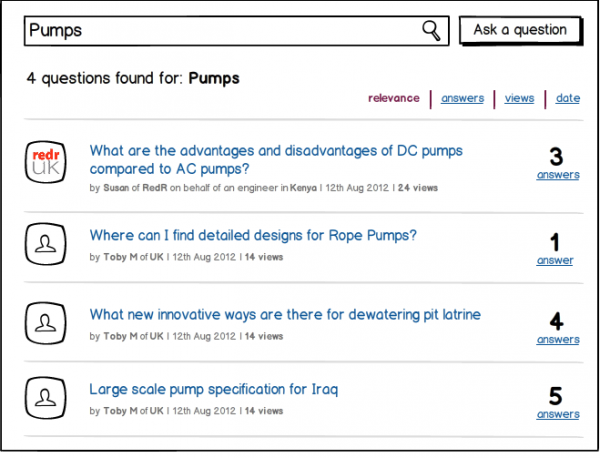Select user avatar beside Rope Pumps question
The image size is (600, 458).
tap(46, 244)
